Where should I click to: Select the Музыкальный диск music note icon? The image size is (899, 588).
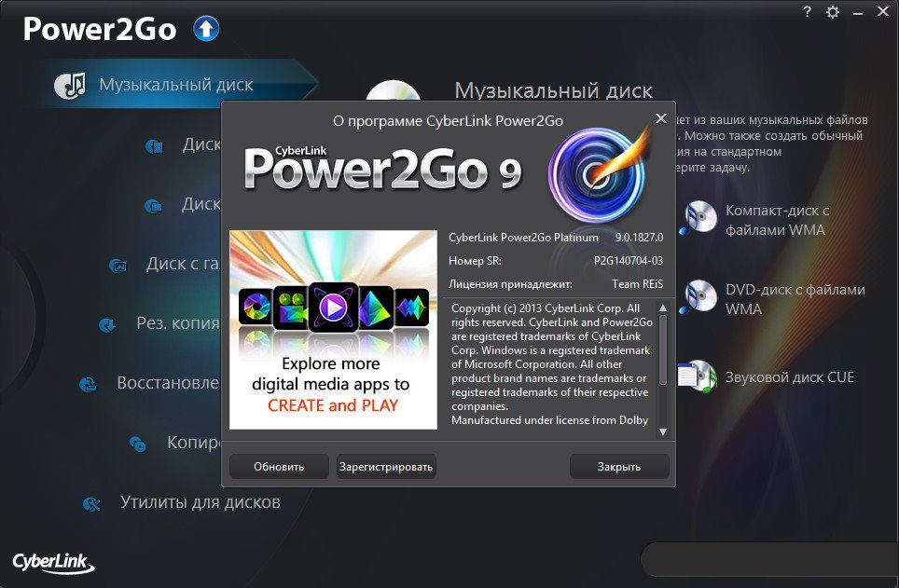tap(70, 86)
